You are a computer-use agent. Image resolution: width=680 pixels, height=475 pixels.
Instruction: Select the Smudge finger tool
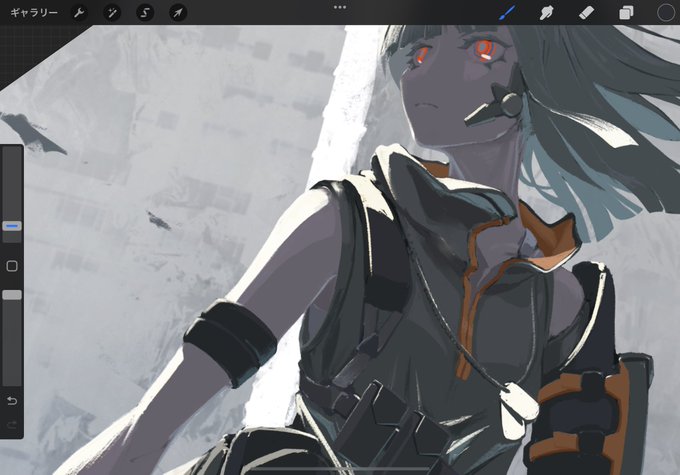(x=546, y=13)
